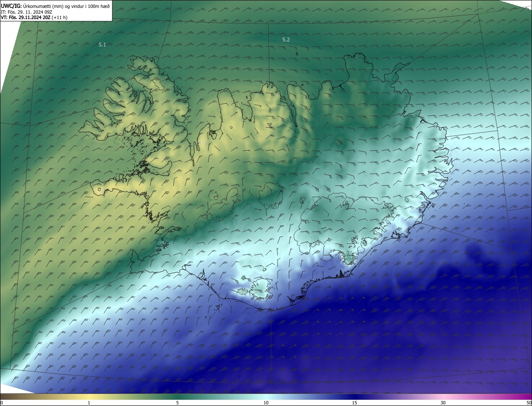Click the "15" tick label on color scale
Screen dimensions: 532x406
click(x=355, y=403)
